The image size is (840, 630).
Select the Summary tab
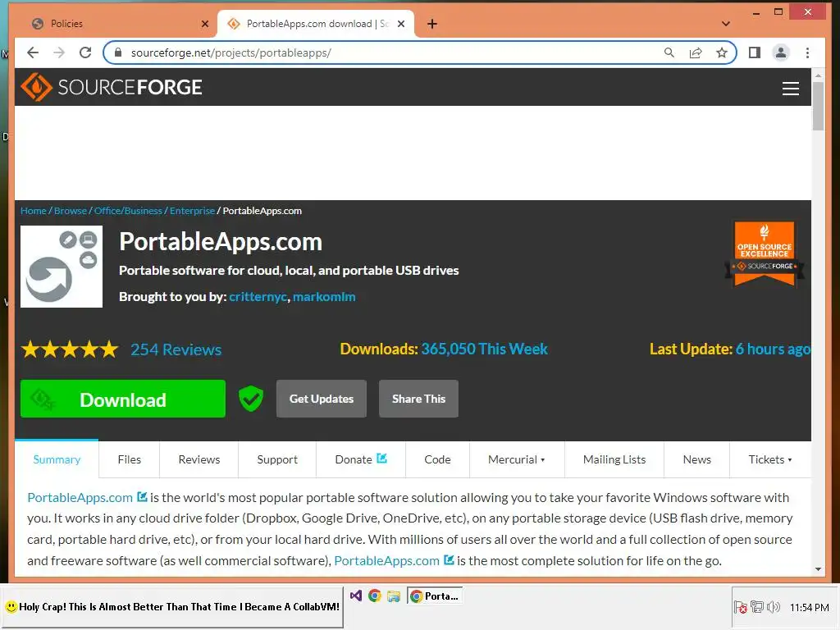(x=57, y=459)
